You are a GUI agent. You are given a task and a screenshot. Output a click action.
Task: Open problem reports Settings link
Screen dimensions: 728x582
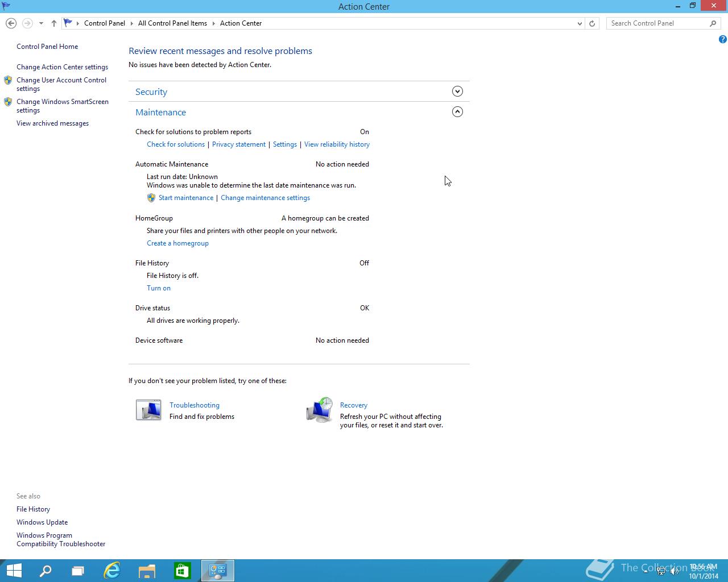pos(285,144)
